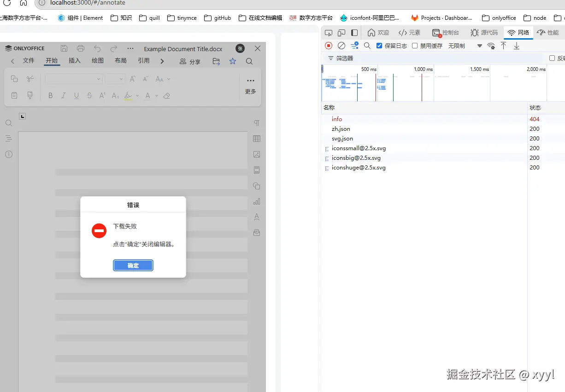Open Shape settings in the right sidebar

257,186
